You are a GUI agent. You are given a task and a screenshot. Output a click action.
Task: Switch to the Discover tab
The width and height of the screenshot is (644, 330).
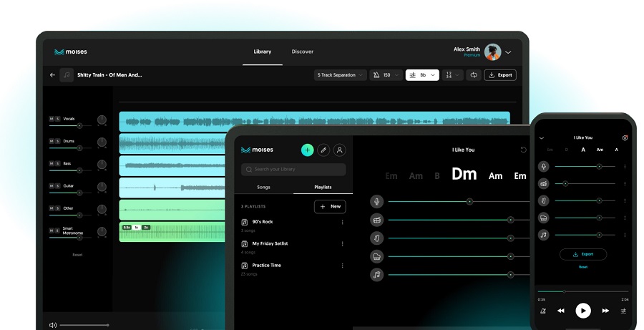pyautogui.click(x=303, y=52)
